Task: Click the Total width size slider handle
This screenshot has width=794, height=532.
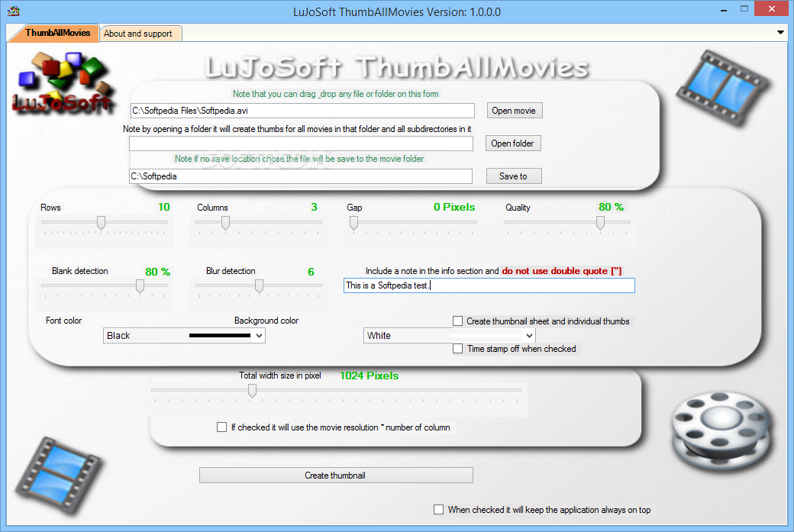Action: click(x=252, y=391)
